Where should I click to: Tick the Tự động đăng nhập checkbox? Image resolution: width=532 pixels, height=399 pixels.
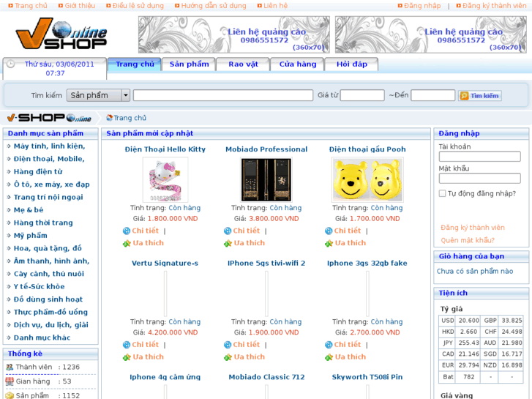442,193
